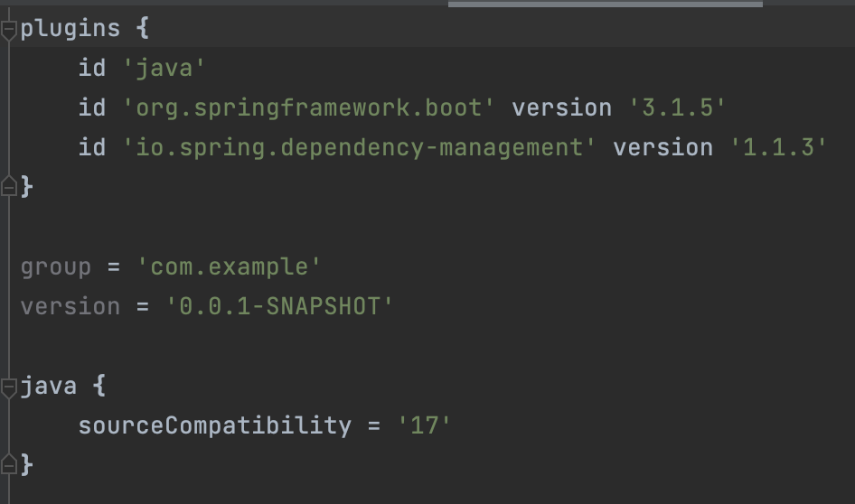Collapse the plugins block fold marker
855x504 pixels.
pos(9,30)
